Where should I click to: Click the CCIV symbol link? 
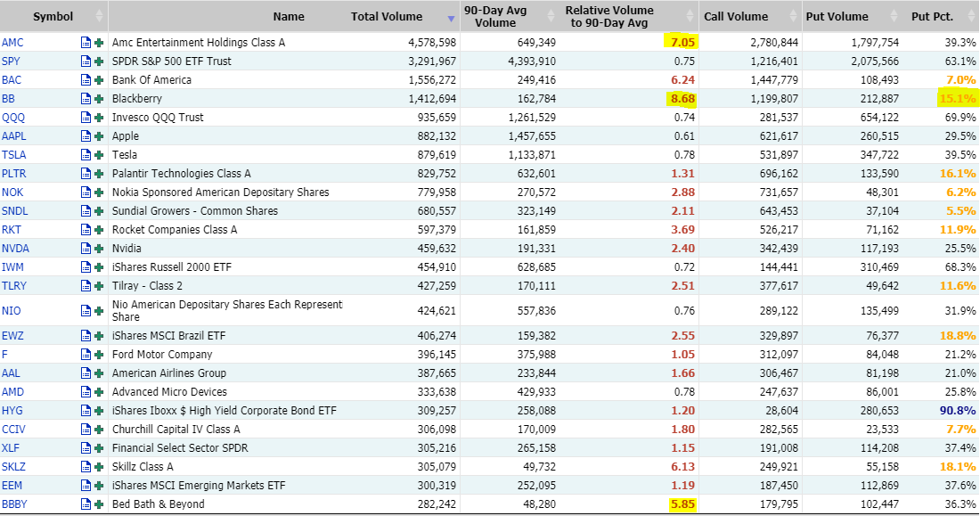[13, 430]
